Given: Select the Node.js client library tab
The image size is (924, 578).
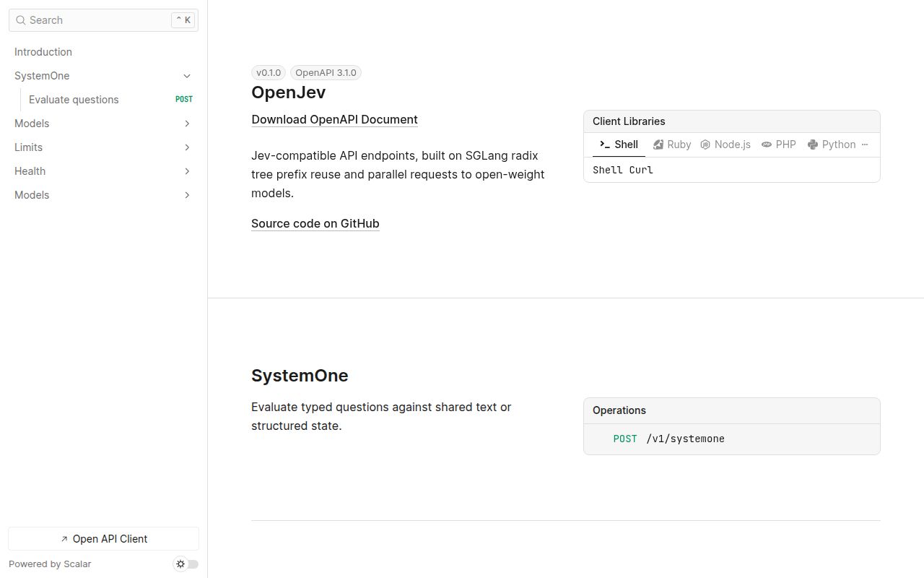Looking at the screenshot, I should click(x=725, y=144).
